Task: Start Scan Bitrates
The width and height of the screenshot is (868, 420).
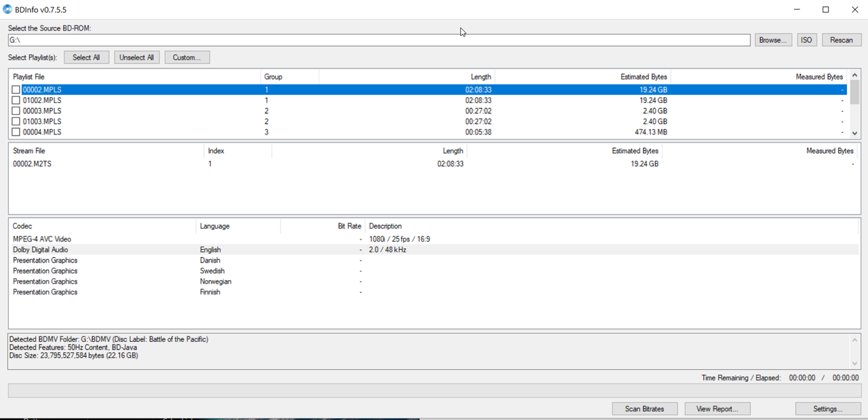Action: coord(644,408)
